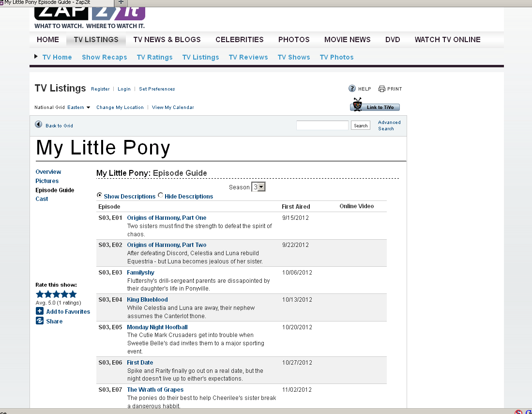This screenshot has width=532, height=414.
Task: Open the Overview sidebar link
Action: [48, 172]
